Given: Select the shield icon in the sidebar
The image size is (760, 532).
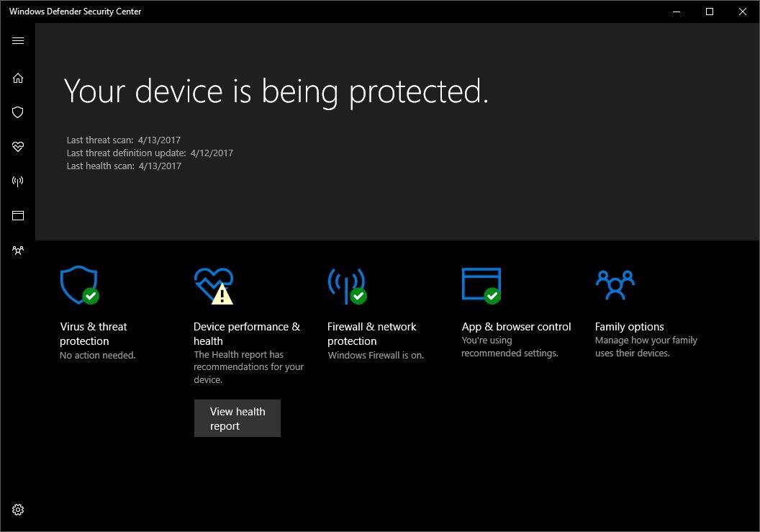Looking at the screenshot, I should [x=18, y=112].
